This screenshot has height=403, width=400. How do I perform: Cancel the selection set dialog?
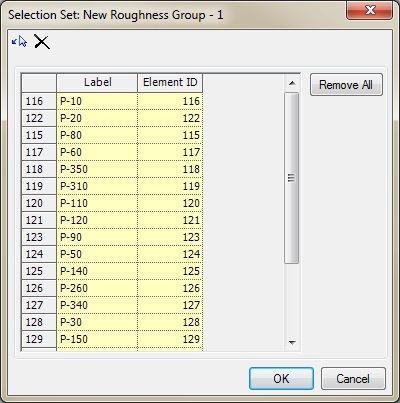pyautogui.click(x=353, y=379)
